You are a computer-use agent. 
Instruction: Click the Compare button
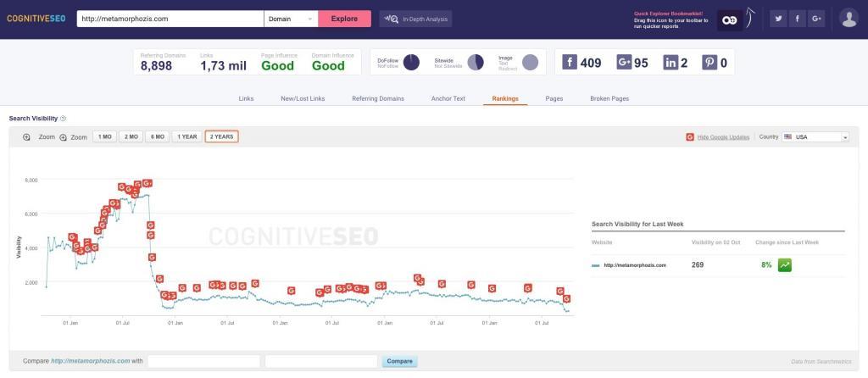(x=400, y=361)
